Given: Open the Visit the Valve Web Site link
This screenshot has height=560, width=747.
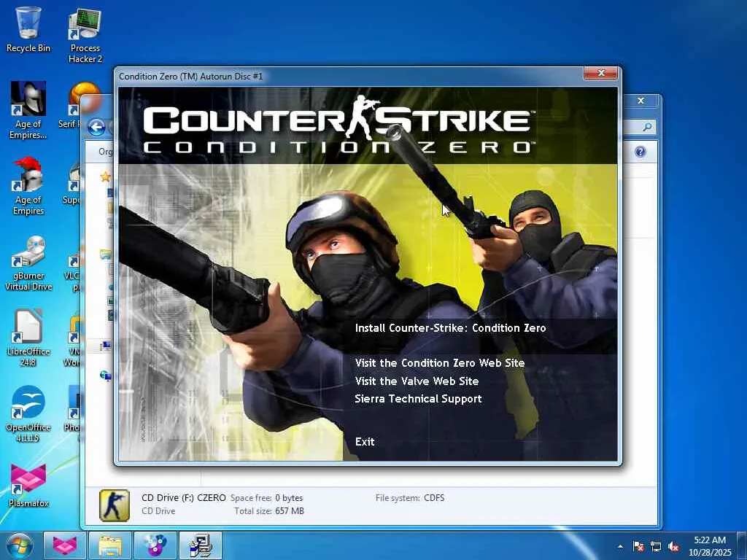Looking at the screenshot, I should [417, 381].
